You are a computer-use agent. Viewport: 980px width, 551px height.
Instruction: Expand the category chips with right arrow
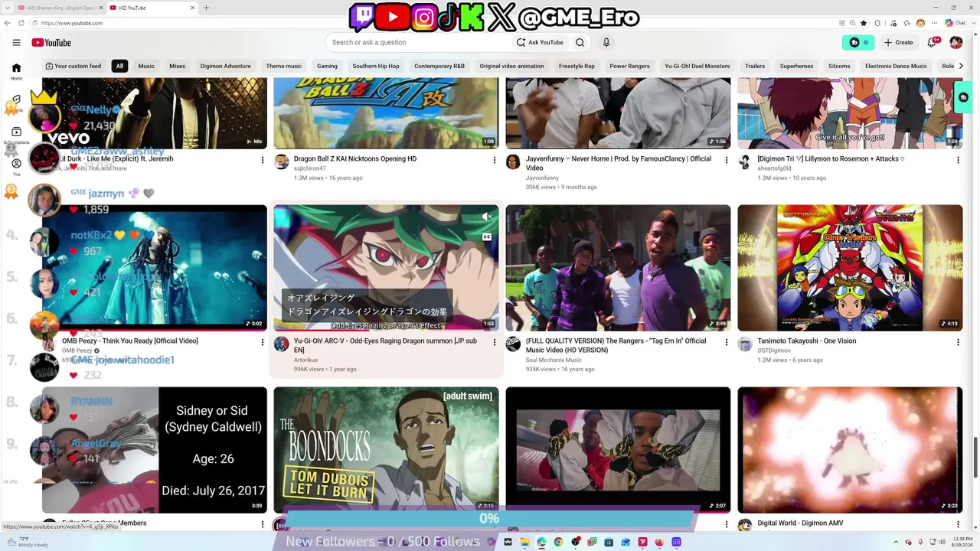[962, 66]
